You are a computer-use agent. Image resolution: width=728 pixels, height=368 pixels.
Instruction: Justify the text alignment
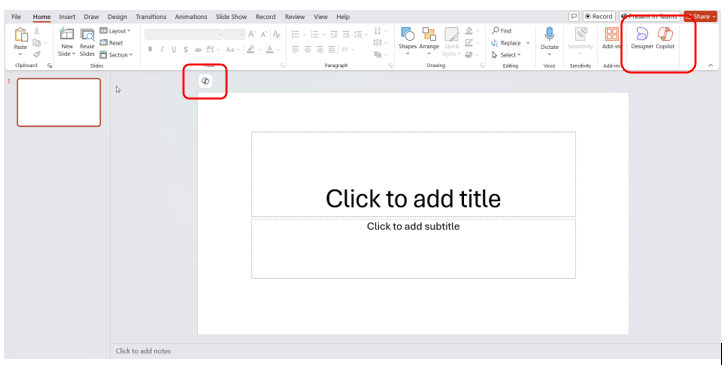[332, 49]
